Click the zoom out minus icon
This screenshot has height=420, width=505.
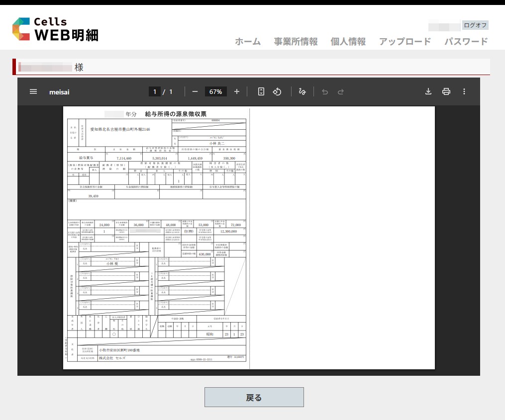point(195,91)
